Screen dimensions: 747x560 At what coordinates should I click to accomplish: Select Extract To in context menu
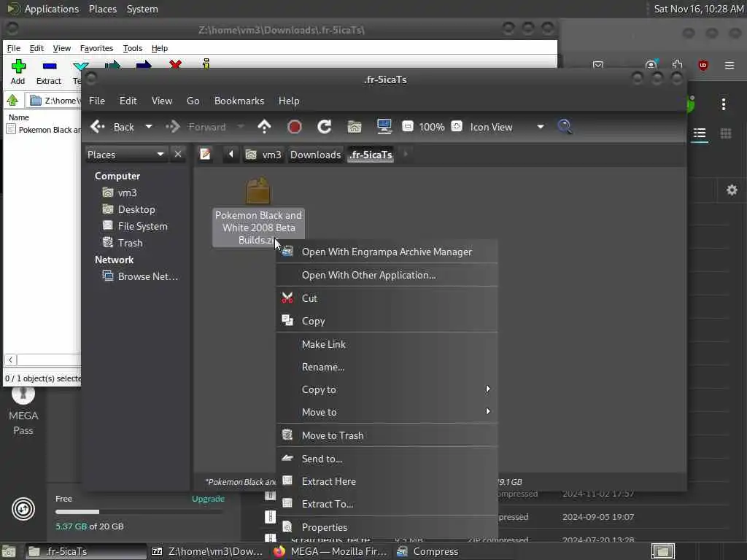pos(387,504)
